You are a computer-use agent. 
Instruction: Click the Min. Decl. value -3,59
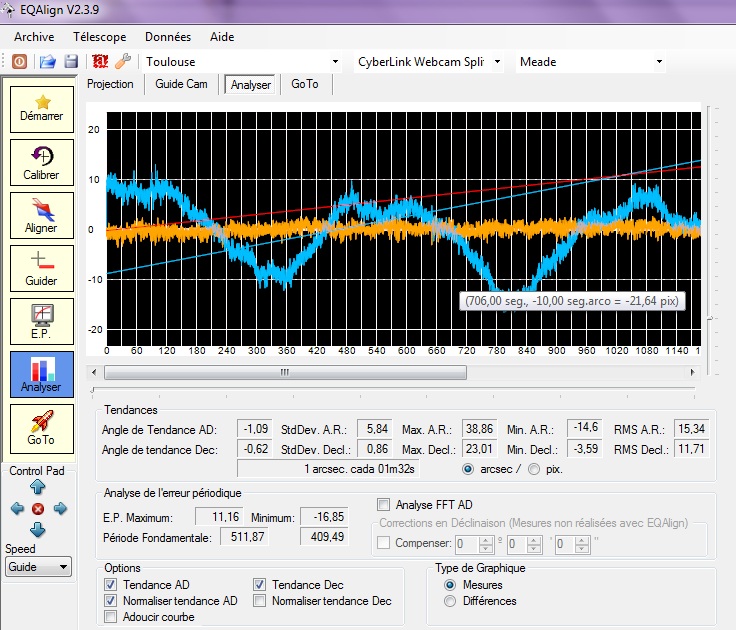[584, 449]
